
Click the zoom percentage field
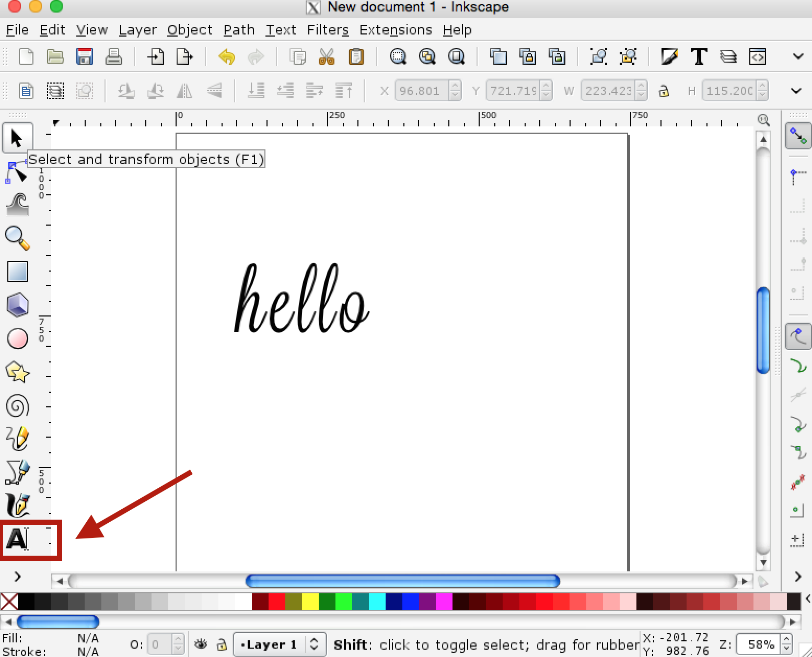[759, 644]
